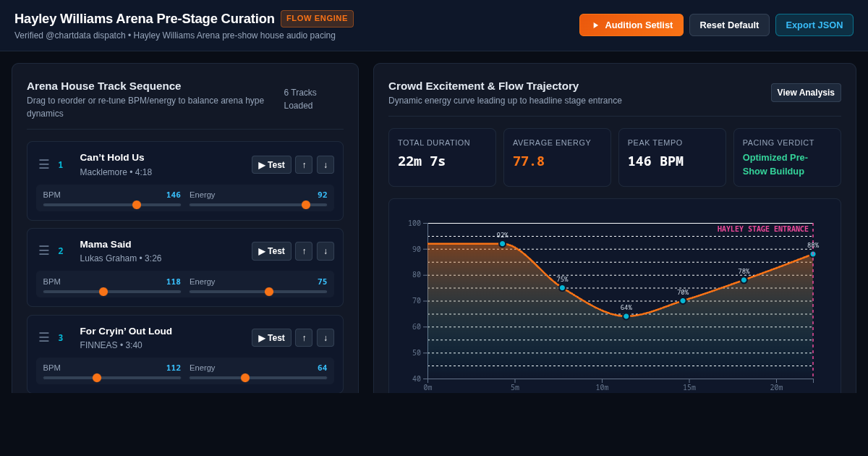Click the 64% point on energy curve
This screenshot has height=456, width=868.
(x=626, y=316)
